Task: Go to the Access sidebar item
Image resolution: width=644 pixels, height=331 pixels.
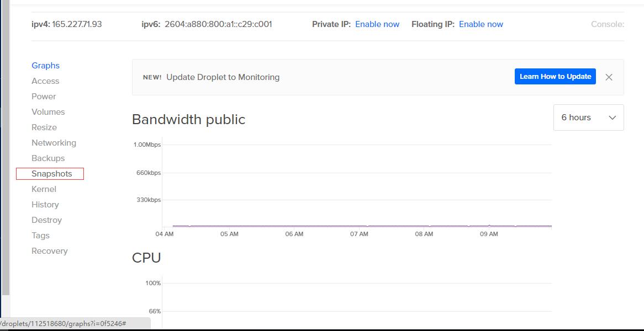Action: click(45, 81)
